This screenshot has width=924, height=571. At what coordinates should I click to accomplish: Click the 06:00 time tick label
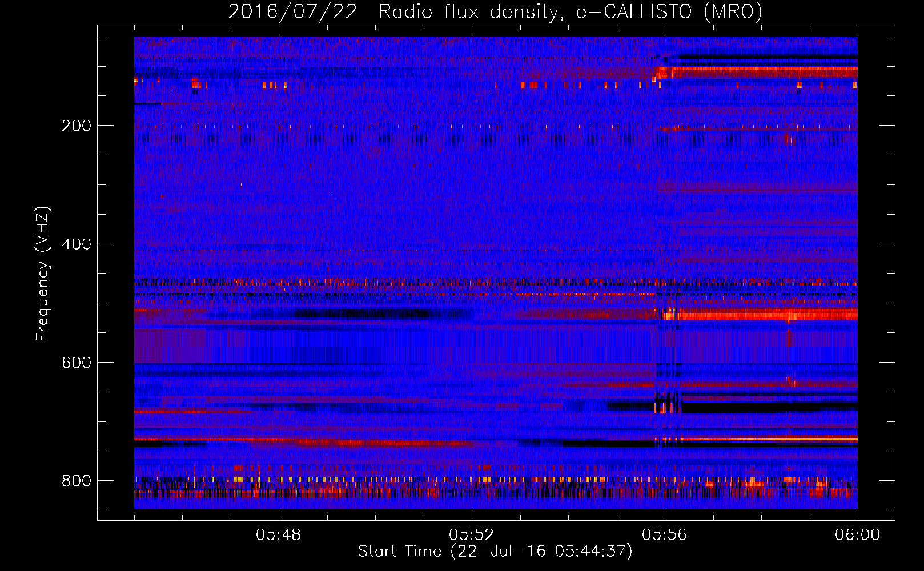858,535
